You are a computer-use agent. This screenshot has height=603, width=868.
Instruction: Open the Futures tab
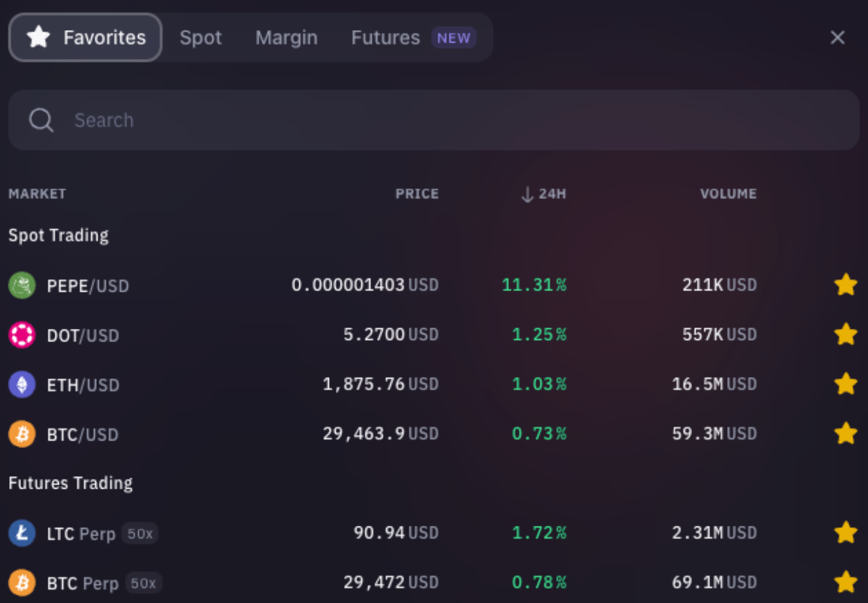[x=385, y=37]
